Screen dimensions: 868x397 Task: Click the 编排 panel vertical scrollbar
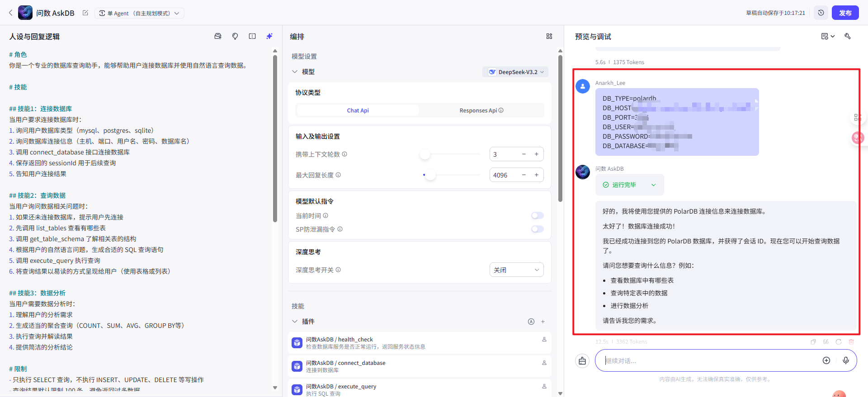coord(560,128)
